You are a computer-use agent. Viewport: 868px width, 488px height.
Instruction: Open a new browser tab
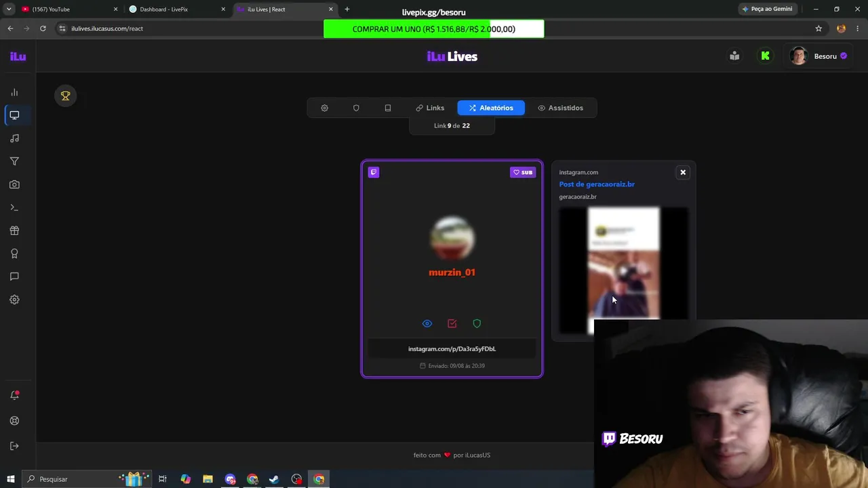347,9
